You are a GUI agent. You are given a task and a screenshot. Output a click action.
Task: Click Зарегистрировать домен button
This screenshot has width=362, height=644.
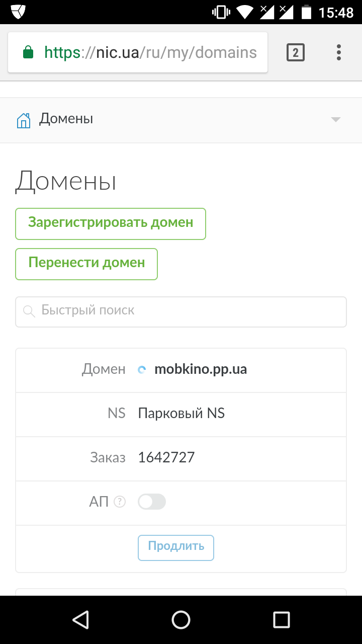(111, 223)
